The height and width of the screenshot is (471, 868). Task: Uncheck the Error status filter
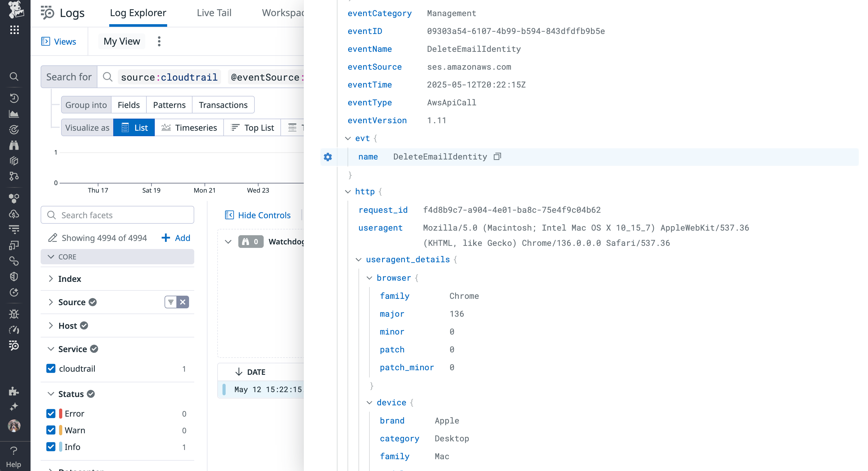51,413
